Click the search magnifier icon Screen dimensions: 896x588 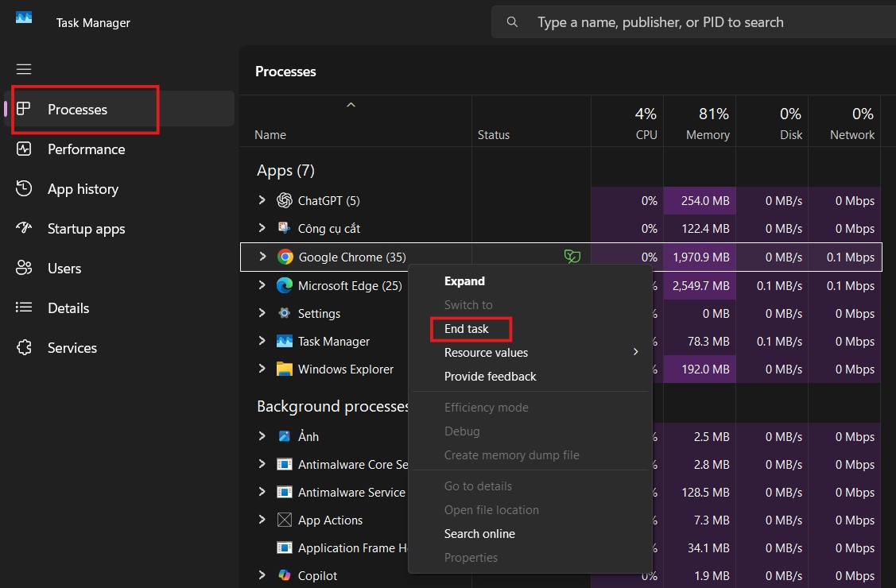[x=512, y=21]
